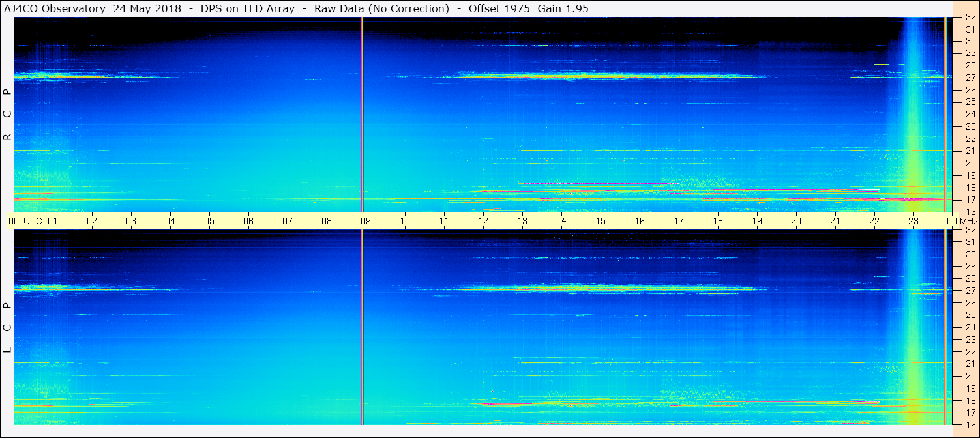Click the date '24 May 2018' in header

coord(148,8)
